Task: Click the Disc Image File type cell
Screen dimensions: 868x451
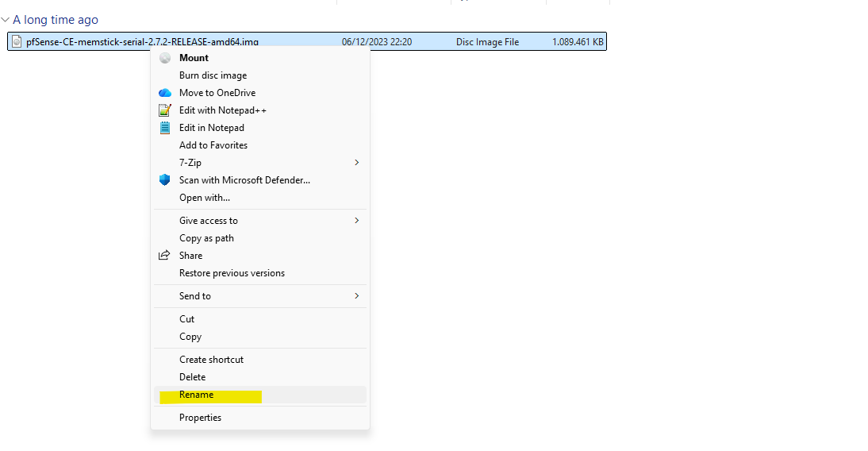Action: coord(488,42)
